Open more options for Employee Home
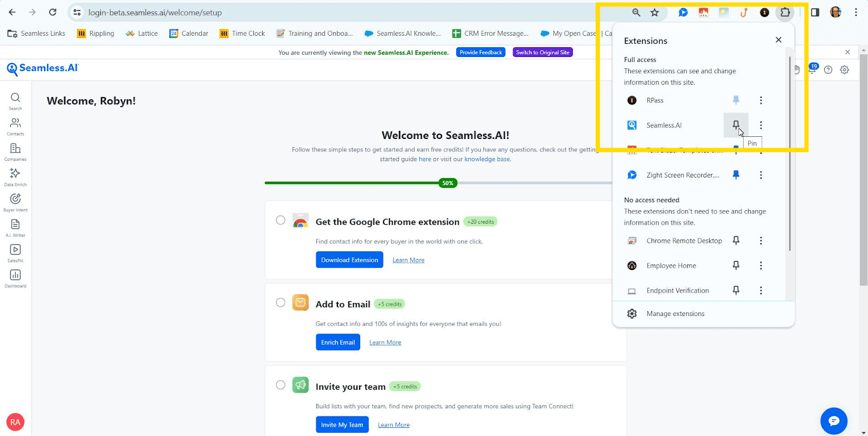This screenshot has width=868, height=436. point(761,266)
